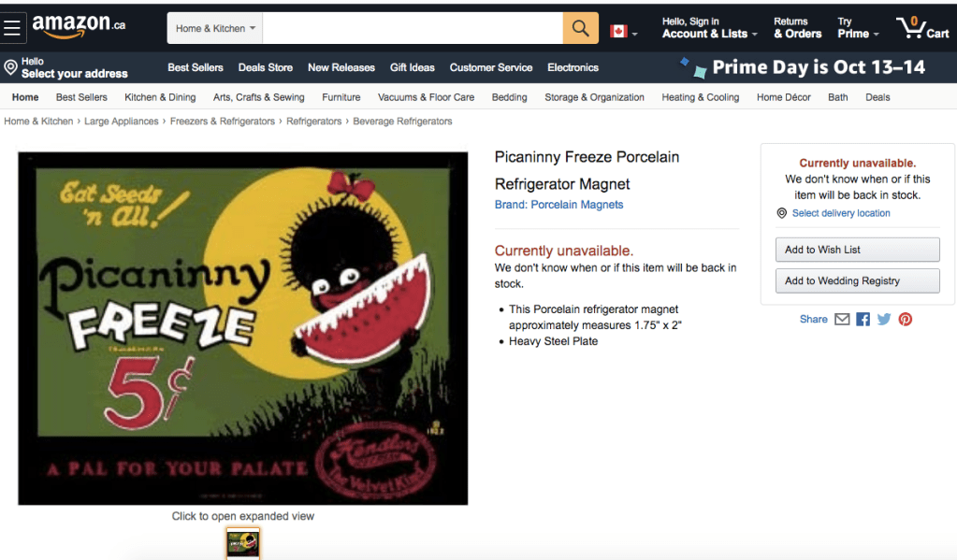Open the shopping cart icon
The width and height of the screenshot is (957, 560).
(922, 28)
